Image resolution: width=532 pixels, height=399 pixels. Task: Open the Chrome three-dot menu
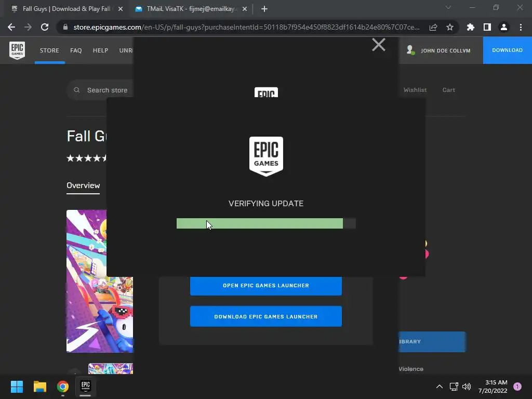pyautogui.click(x=521, y=27)
